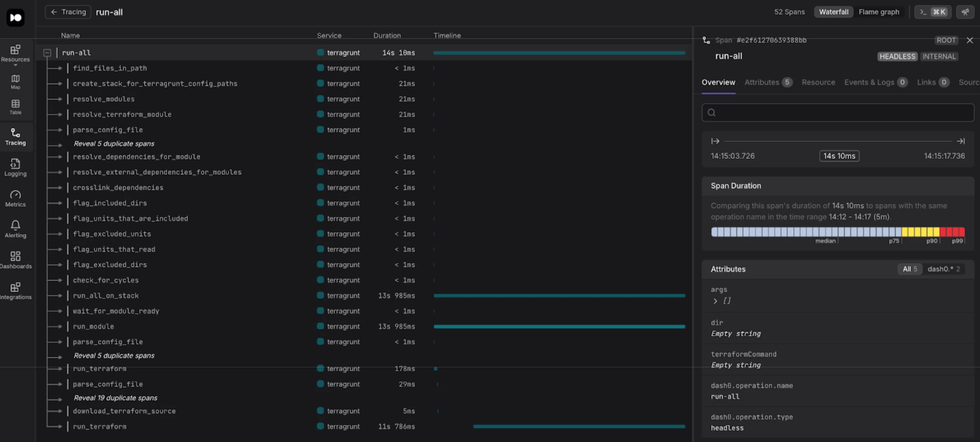Image resolution: width=980 pixels, height=442 pixels.
Task: Open the Attributes 5 tab
Action: tap(768, 82)
